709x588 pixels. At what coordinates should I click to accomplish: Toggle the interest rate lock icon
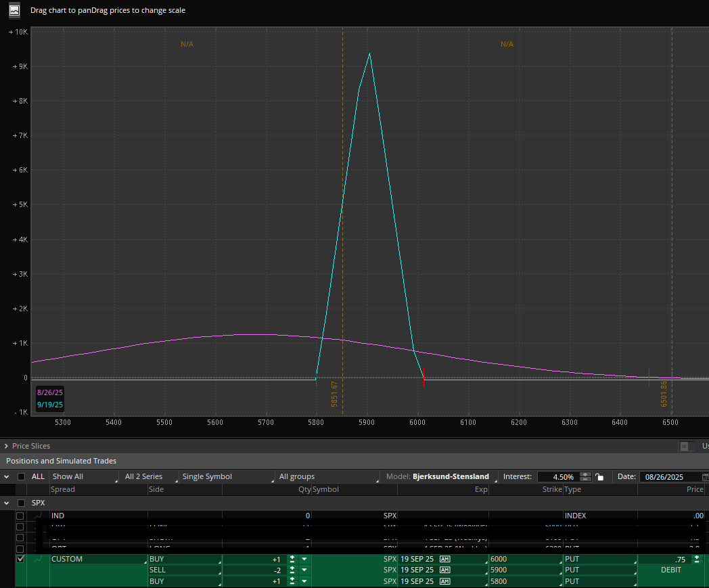coord(599,477)
